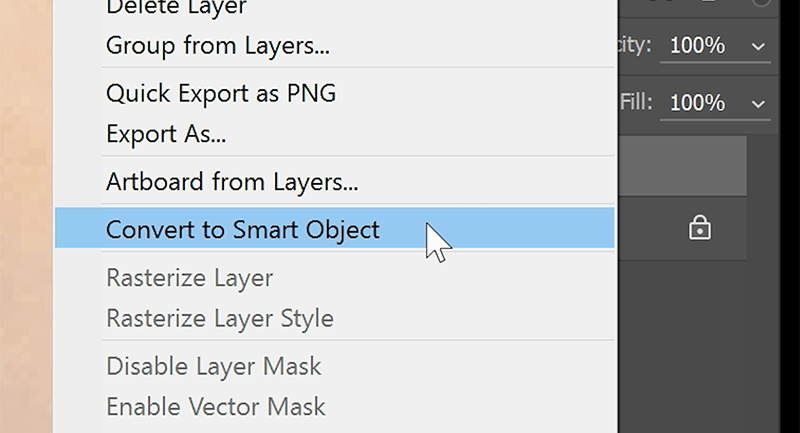
Task: Click Rasterize Layer Style
Action: (x=220, y=319)
